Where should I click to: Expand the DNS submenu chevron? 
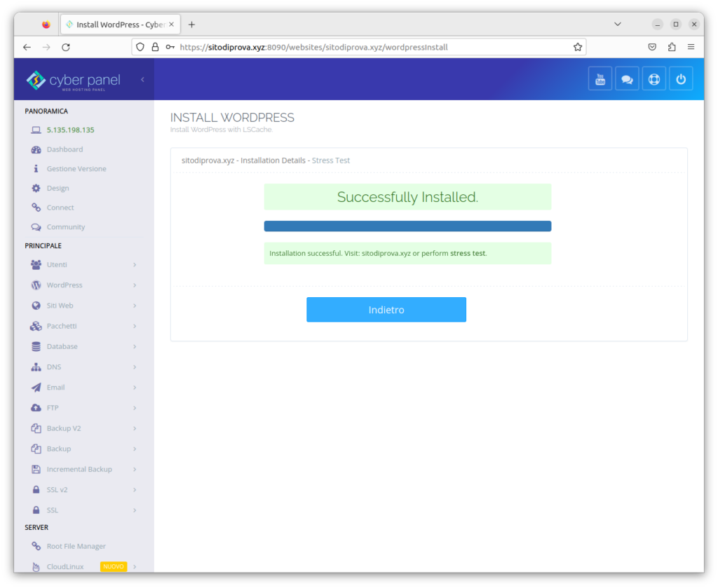[135, 367]
